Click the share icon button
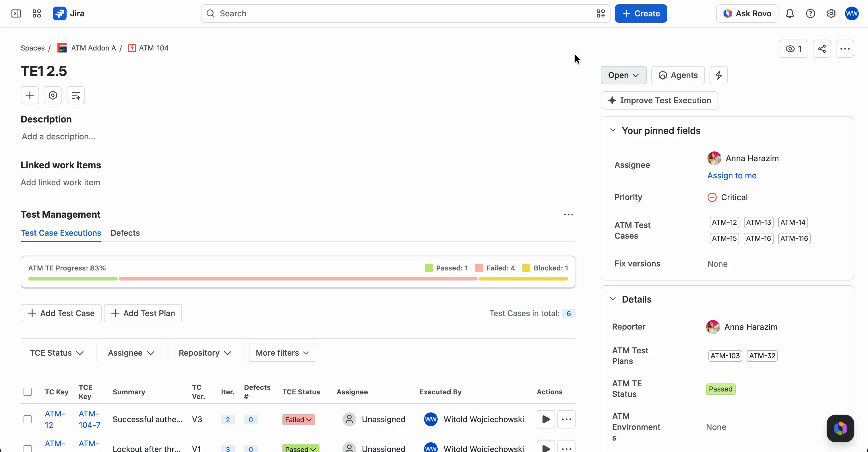 pos(822,49)
